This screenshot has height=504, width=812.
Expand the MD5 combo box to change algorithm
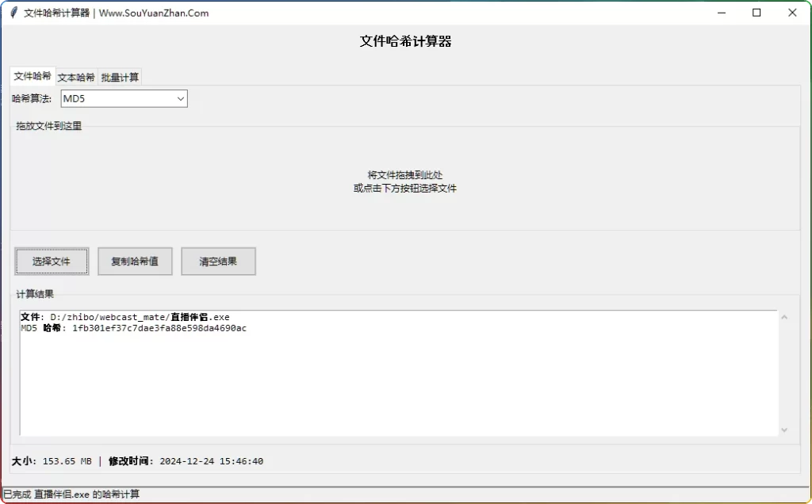[x=123, y=98]
